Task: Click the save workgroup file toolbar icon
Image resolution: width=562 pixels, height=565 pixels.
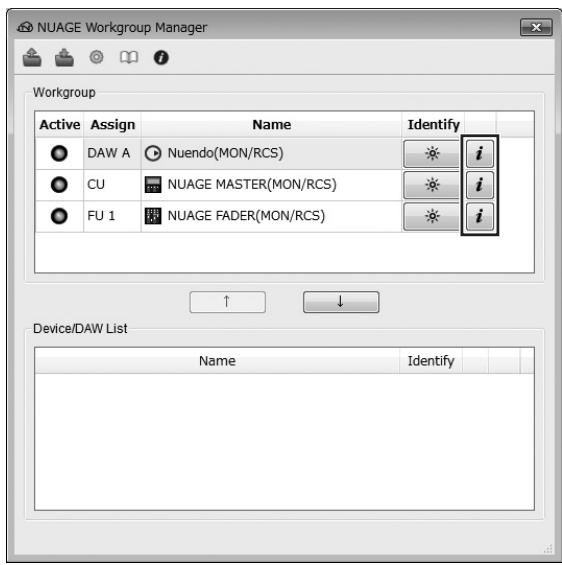Action: click(x=64, y=57)
